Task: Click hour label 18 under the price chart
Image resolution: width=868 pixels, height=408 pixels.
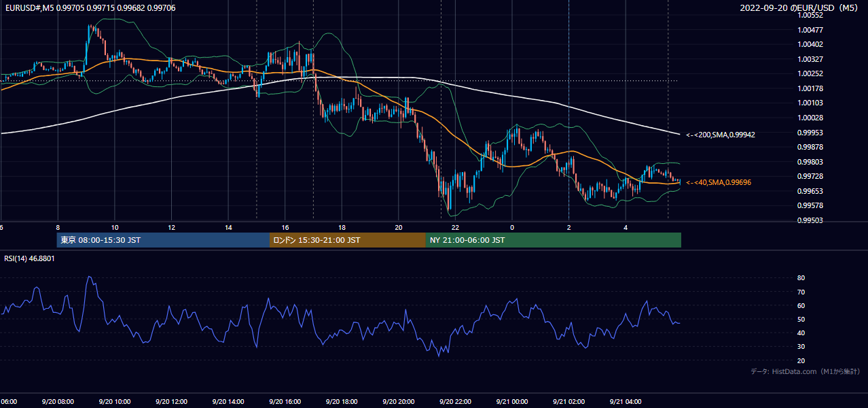Action: (x=342, y=227)
